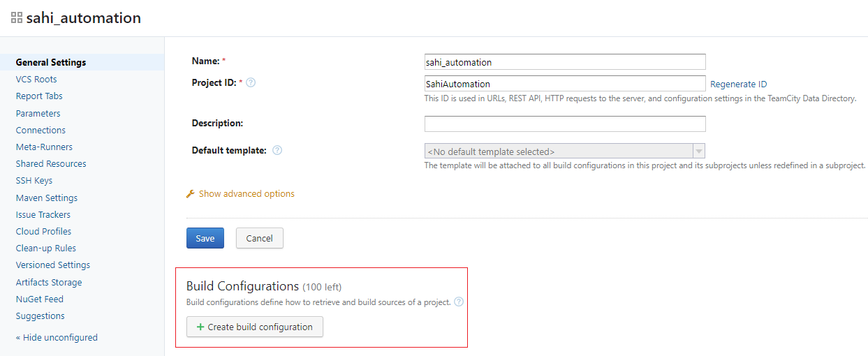Open the Cloud Profiles section
Screen dimensions: 868x356
43,231
